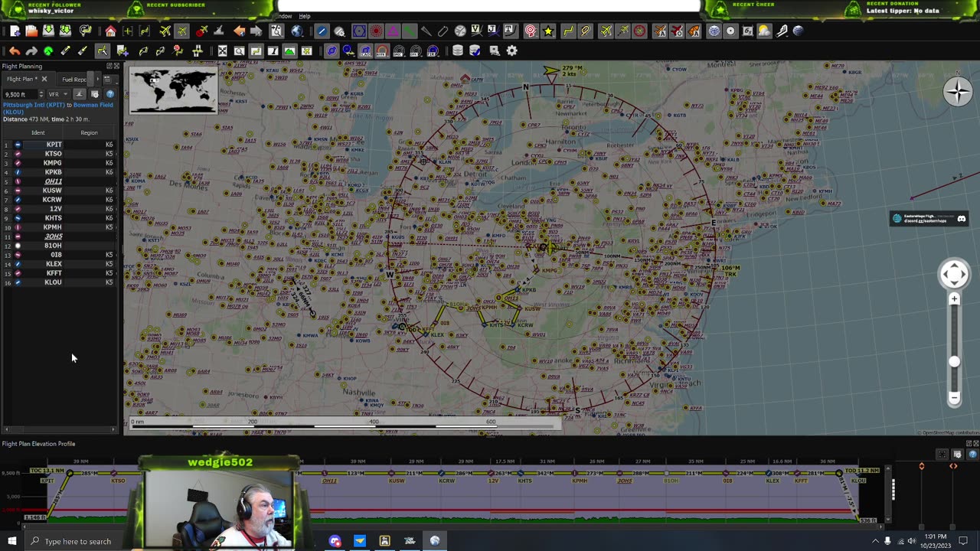Click the yellow star userpoints icon
The image size is (980, 551).
(548, 31)
